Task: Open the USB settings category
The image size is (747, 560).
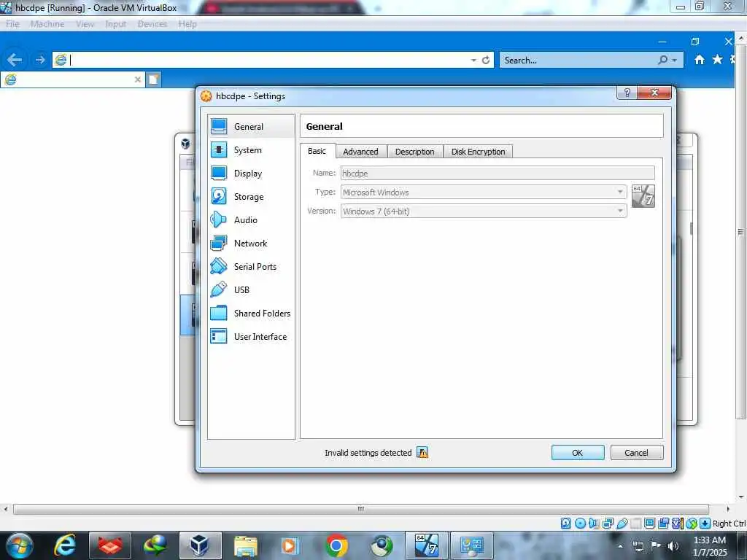Action: click(251, 290)
